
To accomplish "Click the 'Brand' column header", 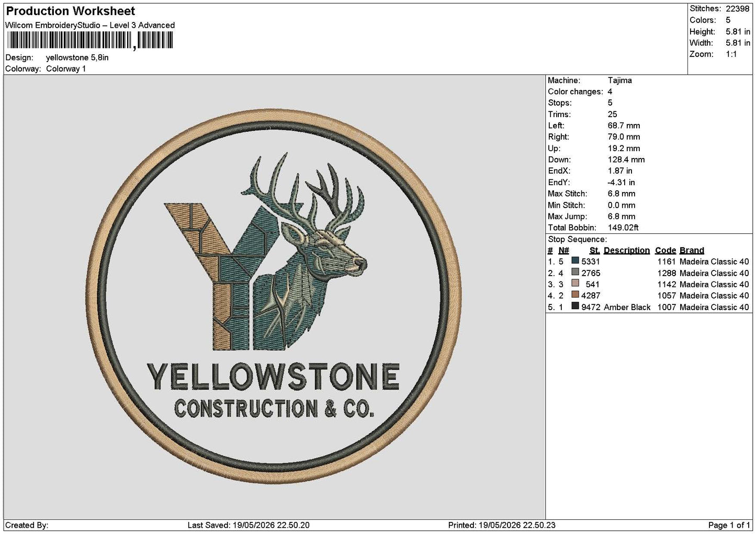I will coord(692,251).
